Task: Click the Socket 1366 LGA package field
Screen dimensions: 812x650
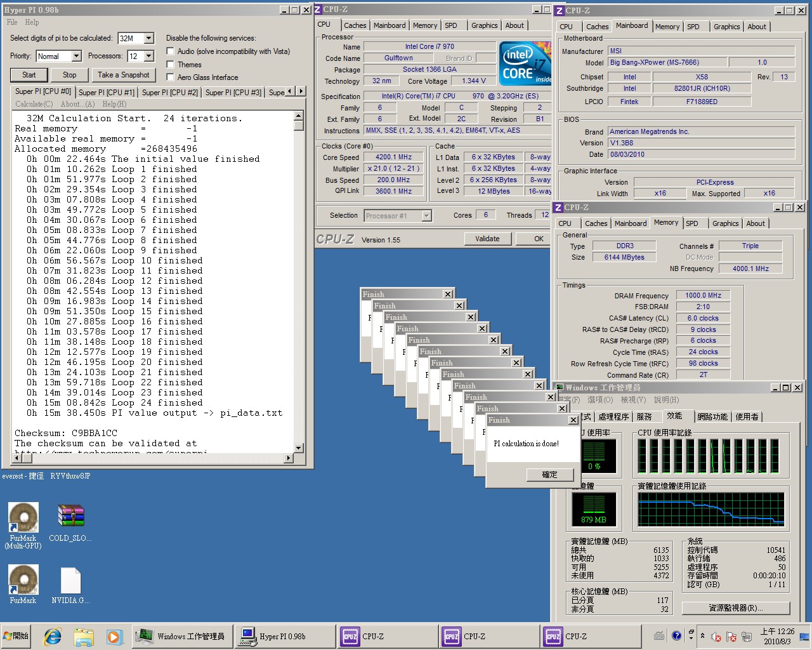Action: [x=429, y=69]
